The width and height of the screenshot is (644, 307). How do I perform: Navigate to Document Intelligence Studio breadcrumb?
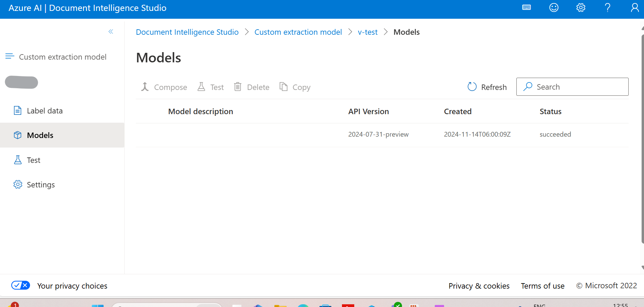(187, 32)
